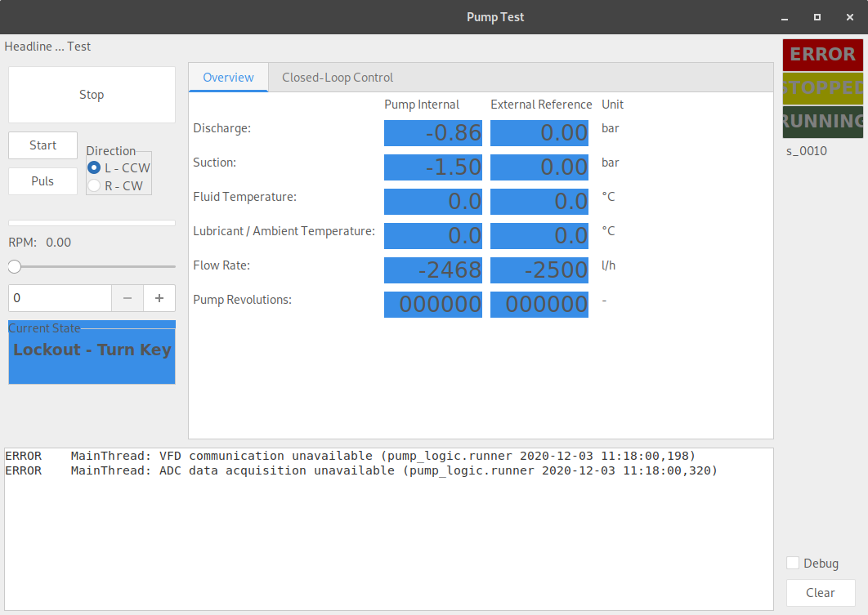The height and width of the screenshot is (615, 868).
Task: Click the yellow STOPPED status indicator
Action: point(822,88)
